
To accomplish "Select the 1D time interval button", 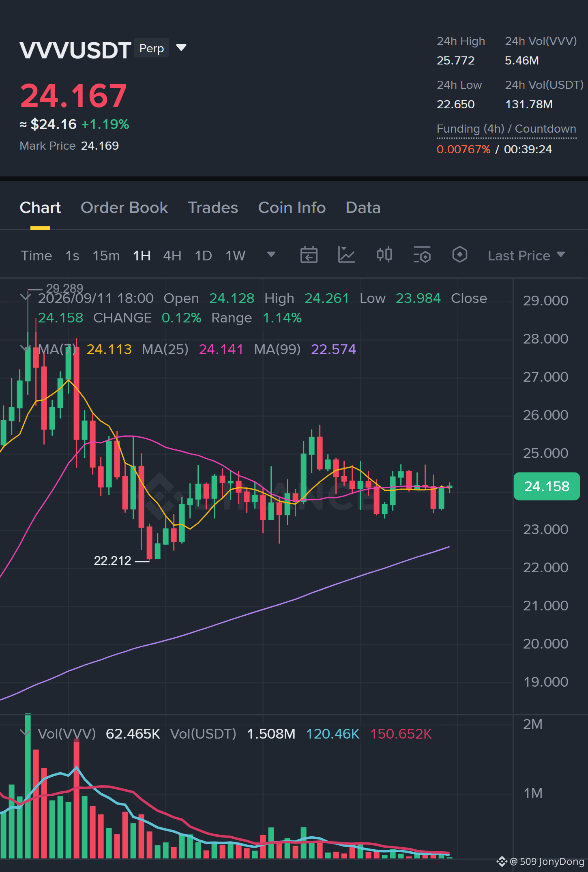I will click(204, 256).
